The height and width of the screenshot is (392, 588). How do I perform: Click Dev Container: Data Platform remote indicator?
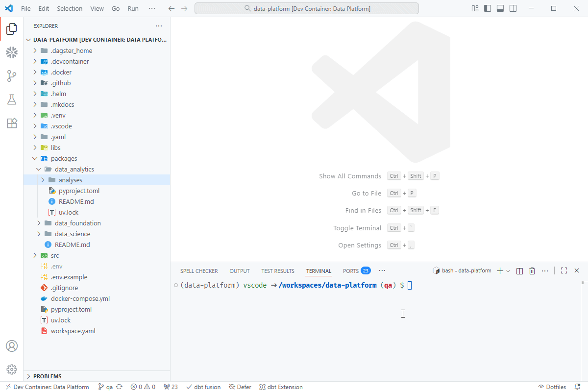click(48, 387)
